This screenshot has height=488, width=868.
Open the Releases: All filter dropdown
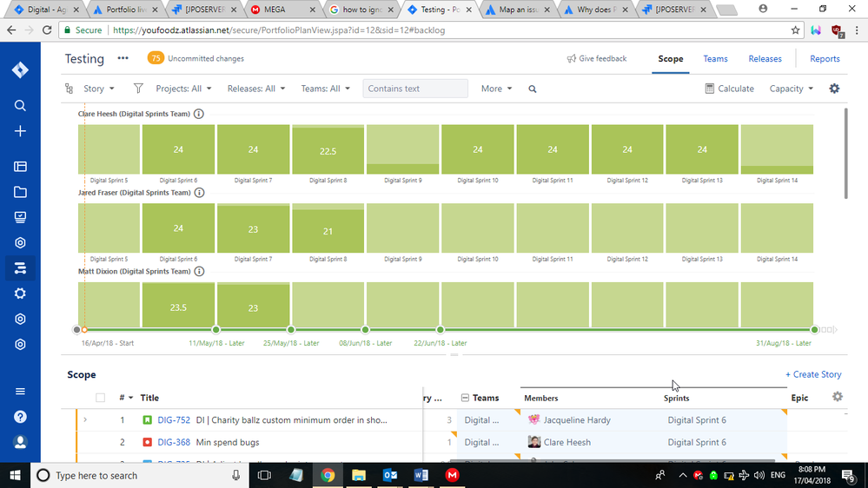256,89
